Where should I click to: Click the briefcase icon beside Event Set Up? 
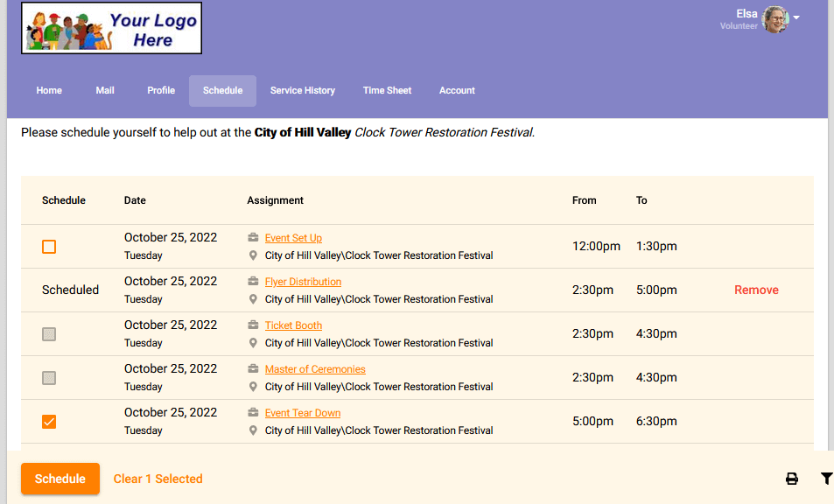pos(253,238)
